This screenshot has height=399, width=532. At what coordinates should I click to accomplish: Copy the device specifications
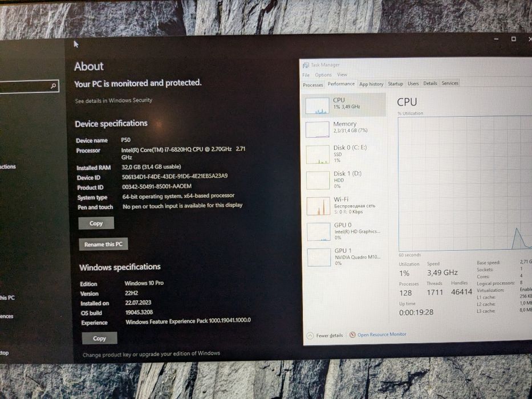pos(96,223)
